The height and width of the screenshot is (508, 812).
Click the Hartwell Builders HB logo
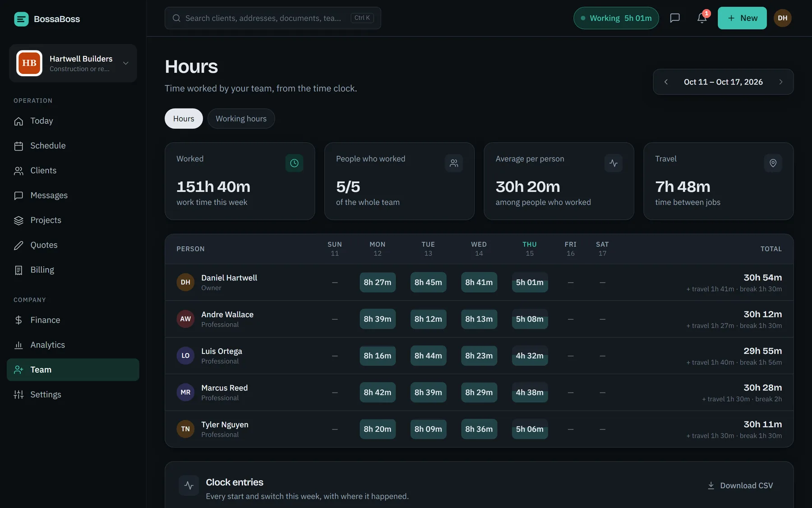(x=29, y=63)
